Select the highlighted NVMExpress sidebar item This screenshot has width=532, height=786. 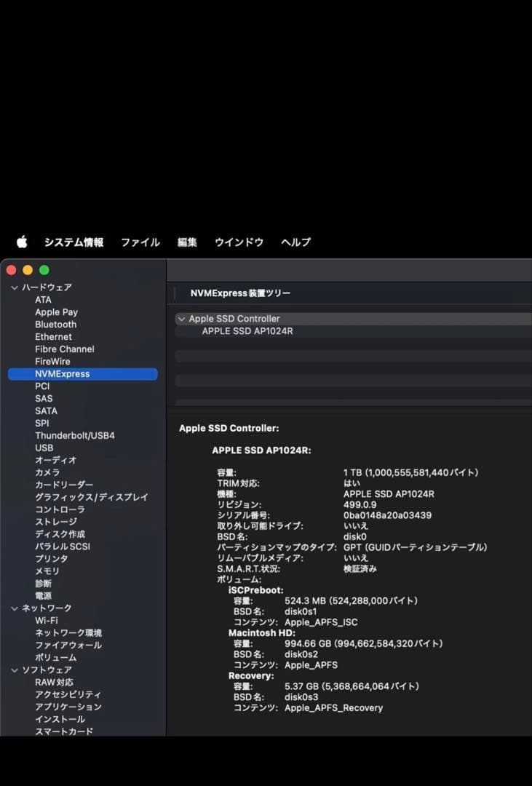[x=83, y=374]
